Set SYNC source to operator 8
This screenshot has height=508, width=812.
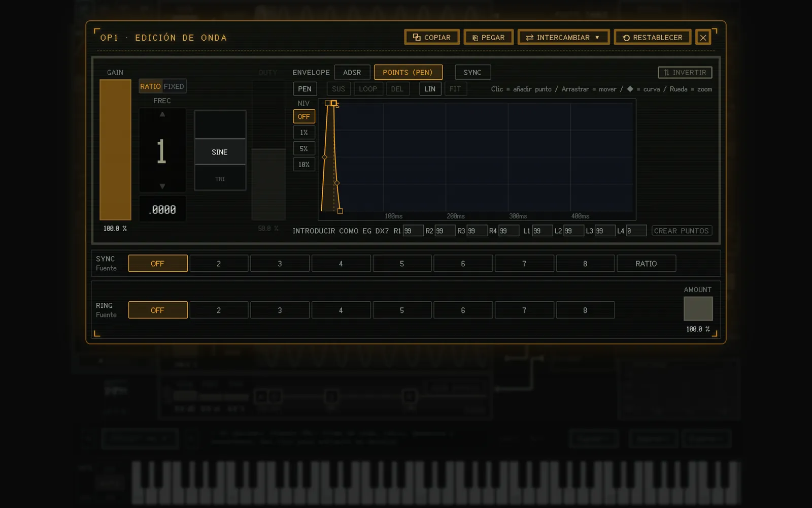pyautogui.click(x=585, y=263)
